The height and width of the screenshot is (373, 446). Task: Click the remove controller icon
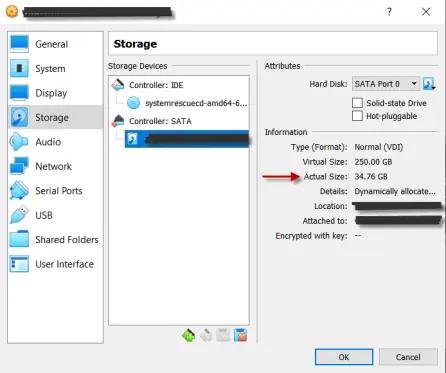tap(206, 335)
